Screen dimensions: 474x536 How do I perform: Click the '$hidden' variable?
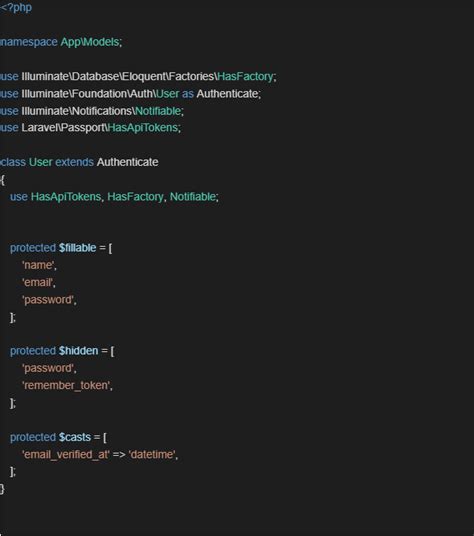coord(78,351)
